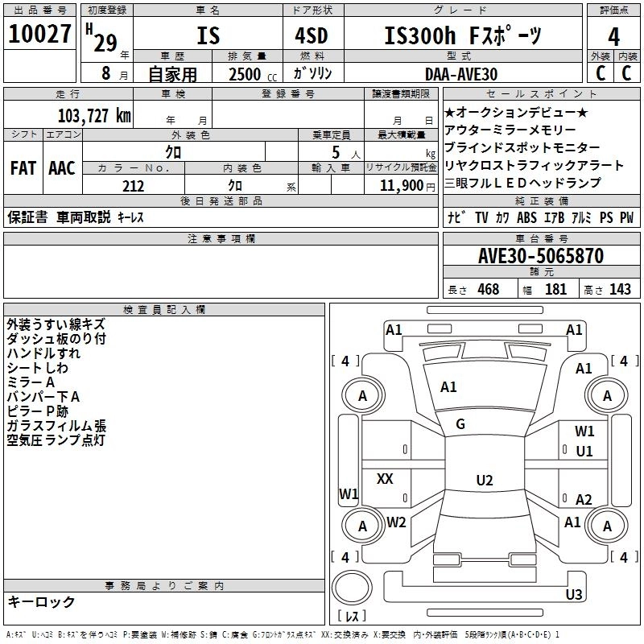Select the FAT shift type cell
The height and width of the screenshot is (644, 644).
tap(23, 167)
